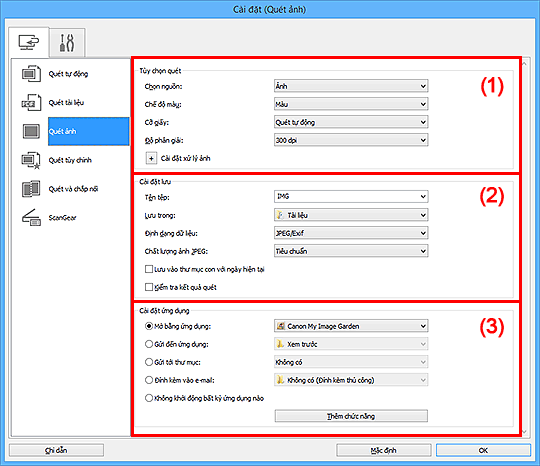
Task: Select the Gửi đến ứng dụng radio button
Action: click(x=149, y=344)
